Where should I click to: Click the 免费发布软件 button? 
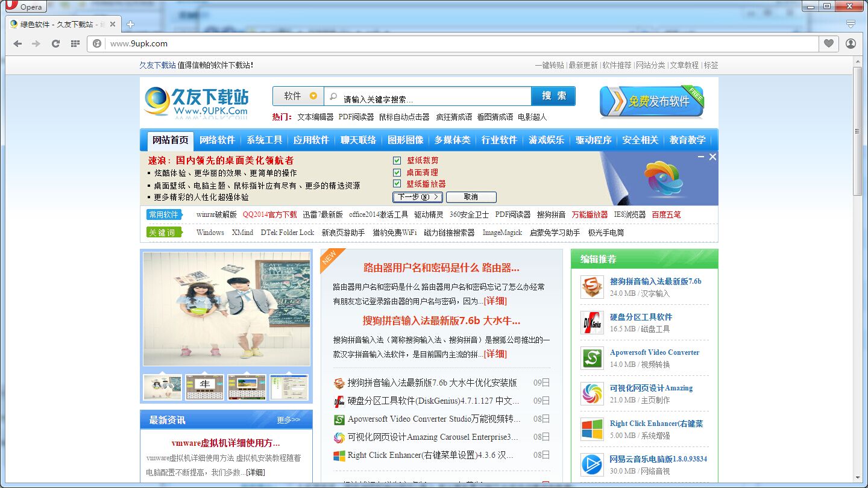pos(652,101)
